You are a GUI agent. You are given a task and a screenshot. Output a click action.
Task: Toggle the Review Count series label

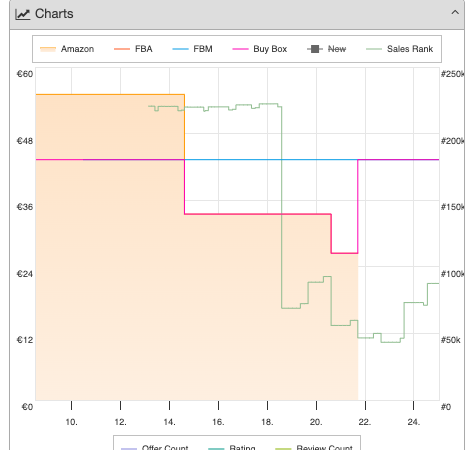[x=324, y=447]
